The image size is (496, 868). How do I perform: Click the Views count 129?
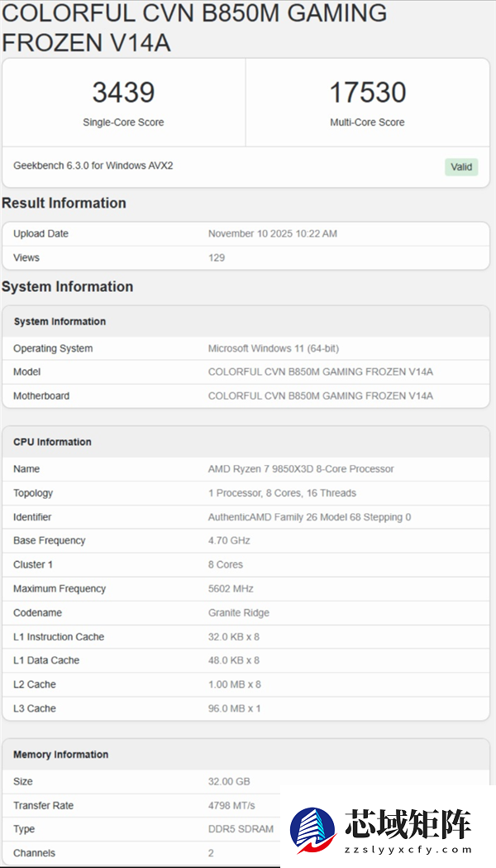[x=217, y=258]
